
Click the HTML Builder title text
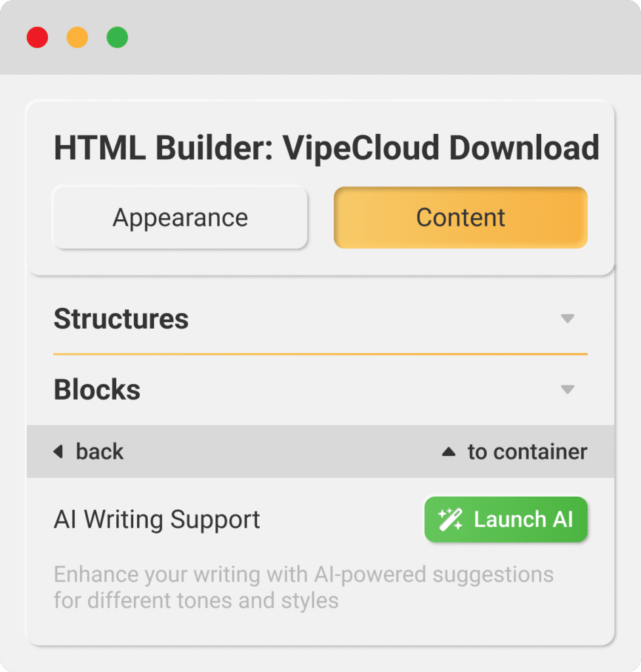(326, 147)
